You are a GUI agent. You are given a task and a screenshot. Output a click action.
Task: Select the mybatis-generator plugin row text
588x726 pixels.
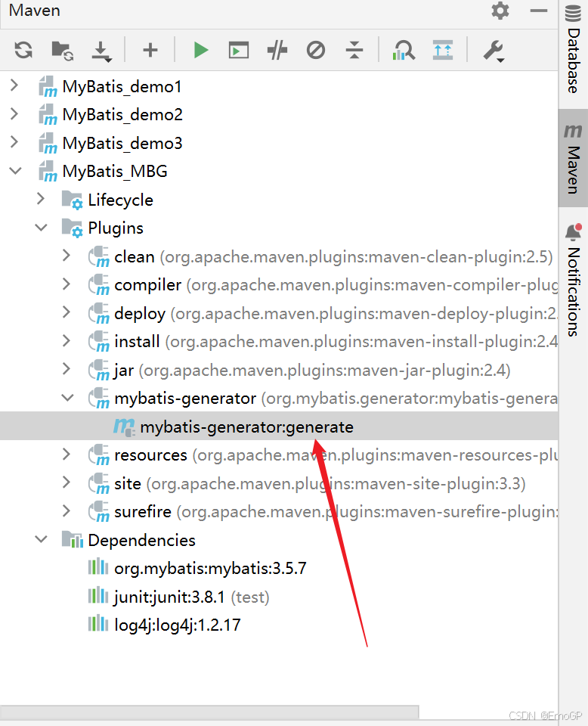pyautogui.click(x=336, y=399)
